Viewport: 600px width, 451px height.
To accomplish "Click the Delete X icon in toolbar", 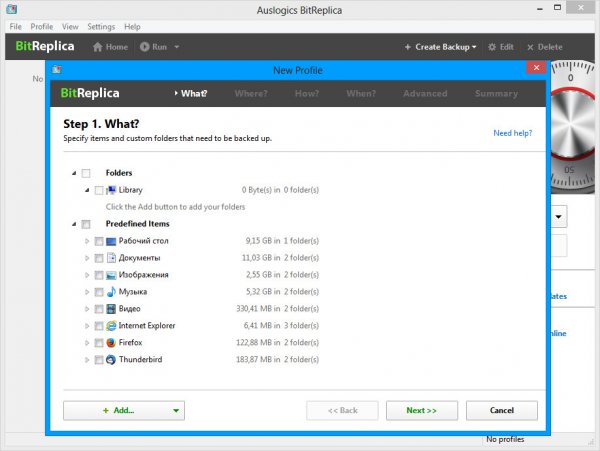I will click(x=530, y=47).
